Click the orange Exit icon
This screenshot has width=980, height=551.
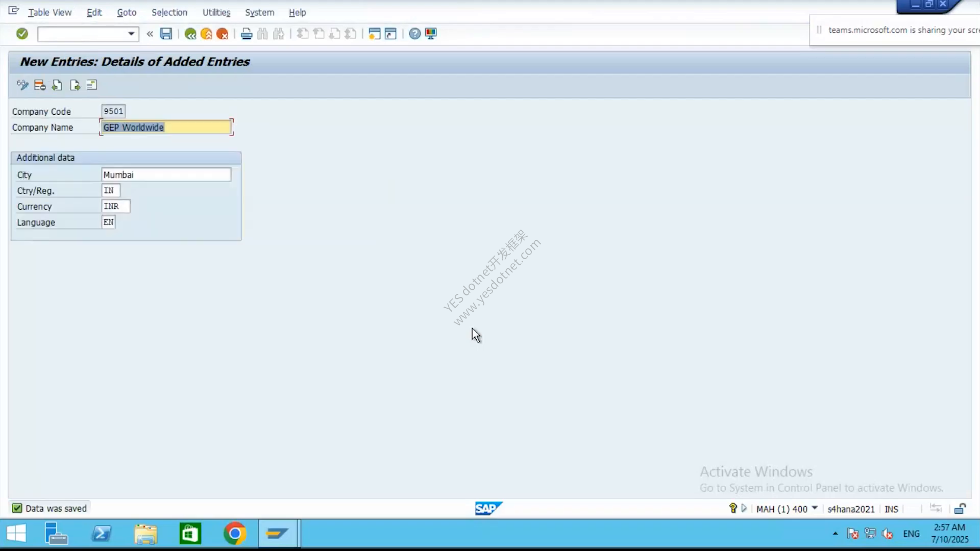coord(206,34)
